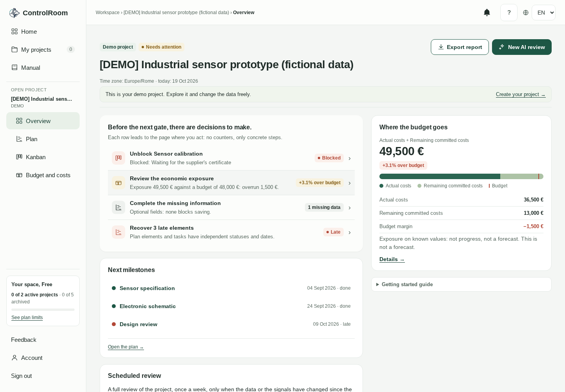Follow the Create your project link
Image resolution: width=565 pixels, height=392 pixels.
click(x=521, y=94)
